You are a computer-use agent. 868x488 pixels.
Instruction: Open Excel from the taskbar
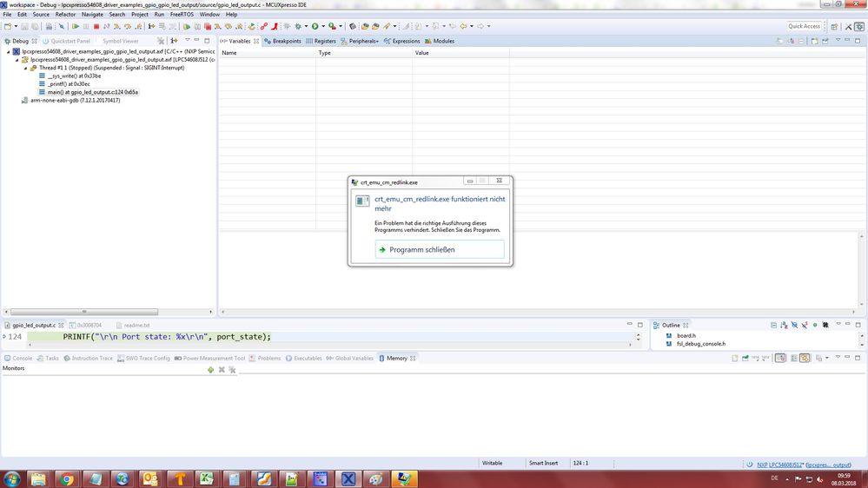point(207,478)
